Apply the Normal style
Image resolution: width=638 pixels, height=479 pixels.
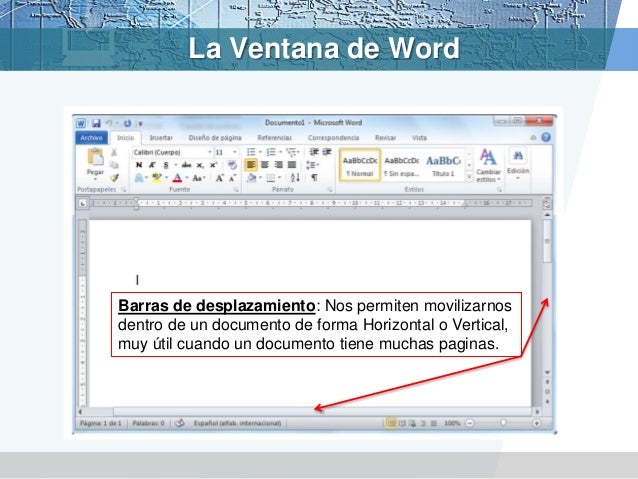[360, 165]
